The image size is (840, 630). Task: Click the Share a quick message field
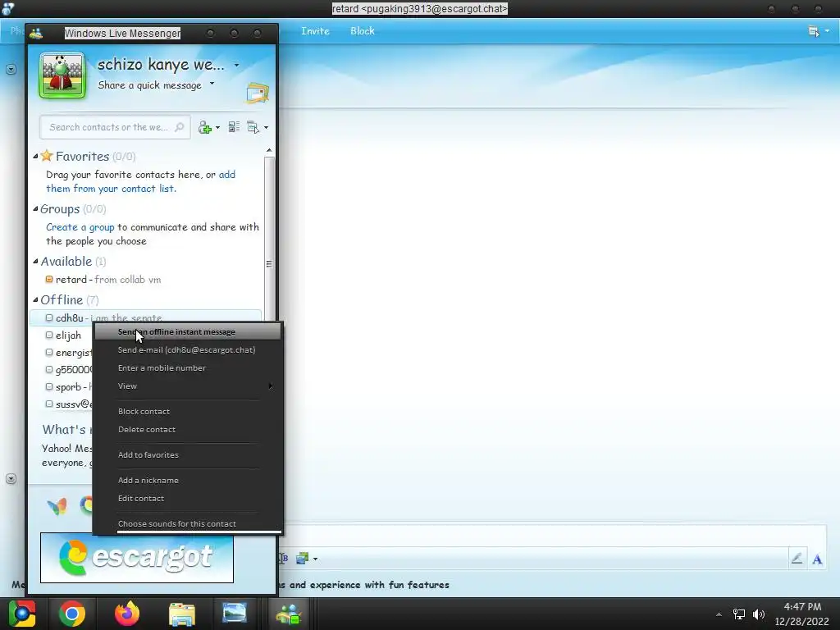[x=149, y=85]
